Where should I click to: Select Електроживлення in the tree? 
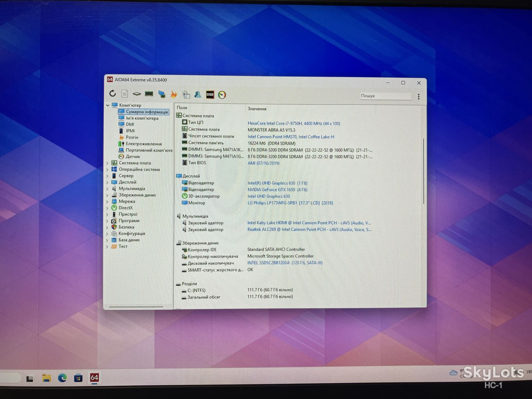[x=144, y=144]
